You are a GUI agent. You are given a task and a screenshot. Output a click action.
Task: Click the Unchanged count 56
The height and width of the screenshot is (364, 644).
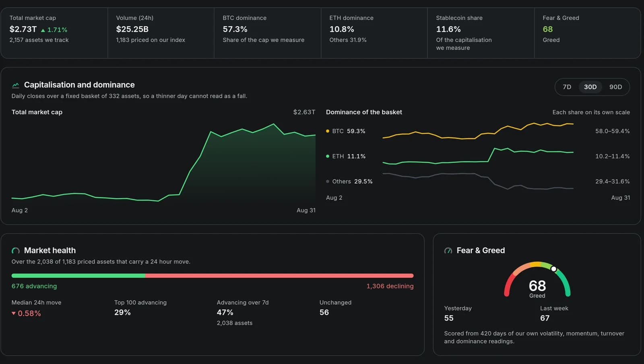coord(324,313)
